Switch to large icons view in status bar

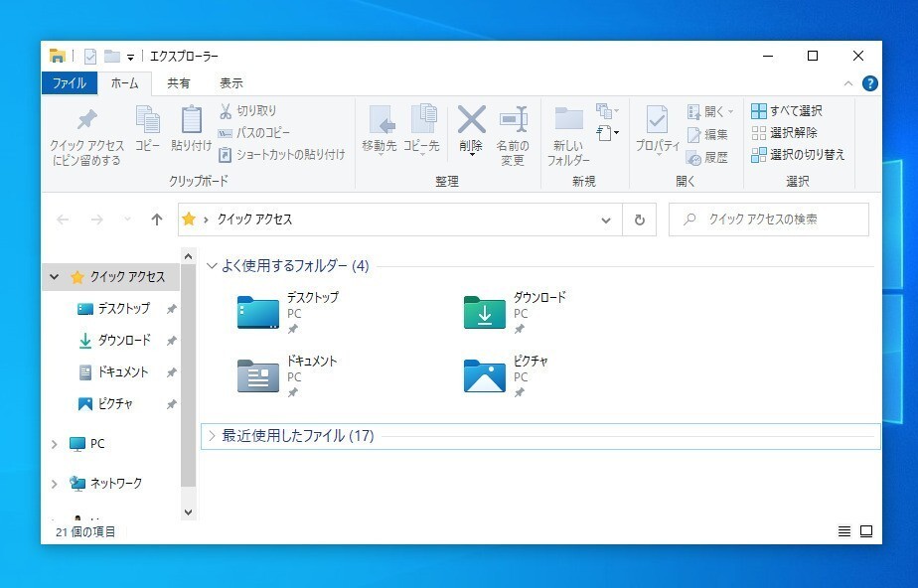coord(866,532)
